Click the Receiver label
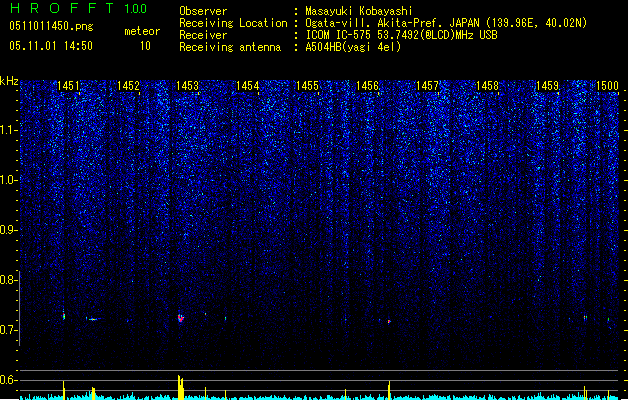Image resolution: width=629 pixels, height=400 pixels. click(x=203, y=35)
